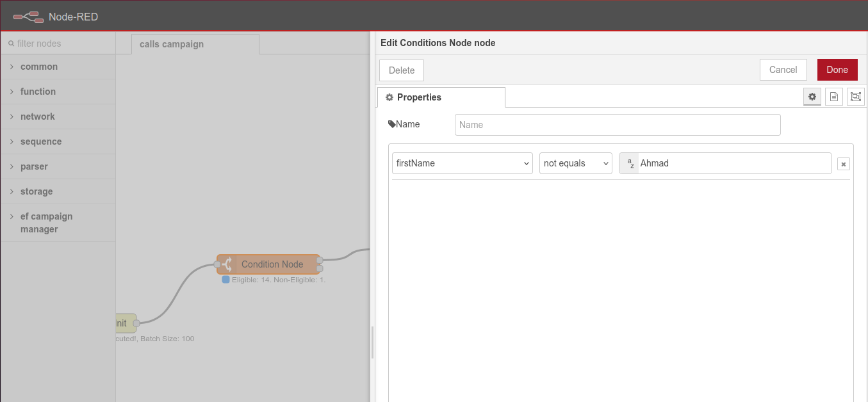Click the az string type selector
The image size is (868, 402).
pos(630,163)
